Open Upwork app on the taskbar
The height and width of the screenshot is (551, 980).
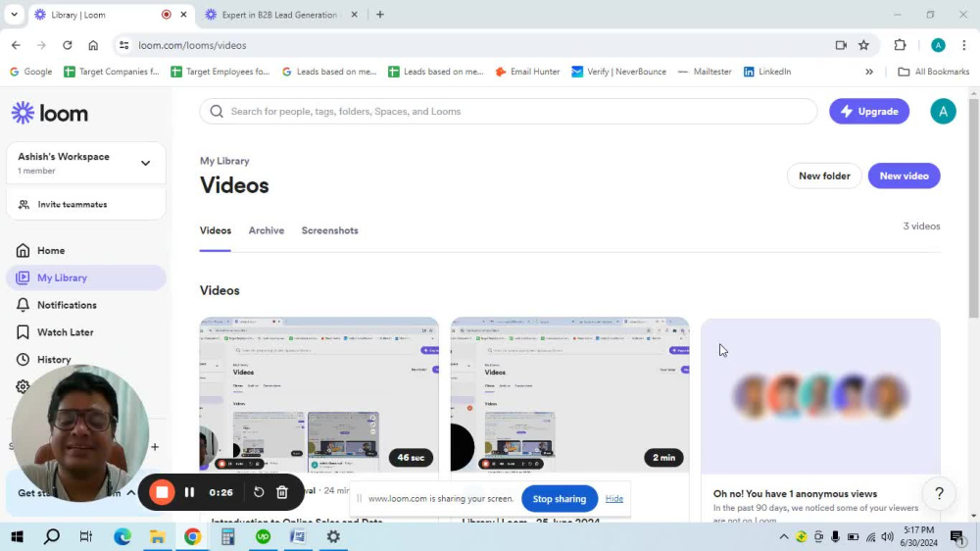click(x=263, y=536)
